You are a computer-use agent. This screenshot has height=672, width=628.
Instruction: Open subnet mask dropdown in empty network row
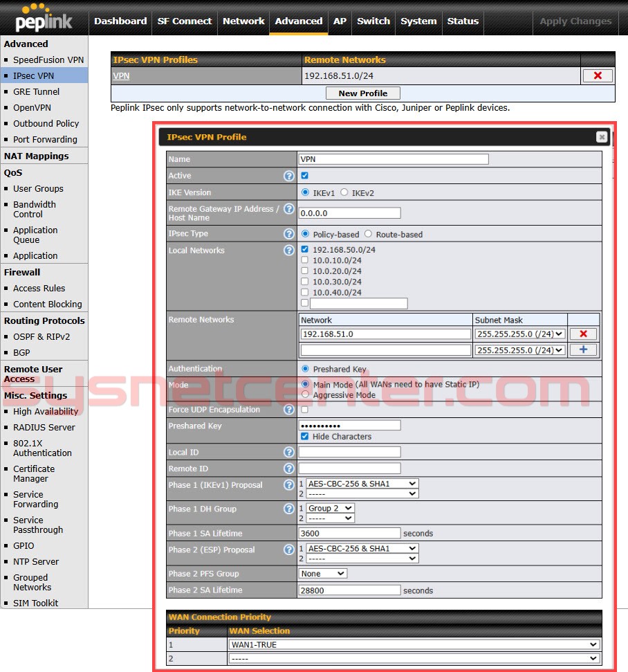point(519,350)
